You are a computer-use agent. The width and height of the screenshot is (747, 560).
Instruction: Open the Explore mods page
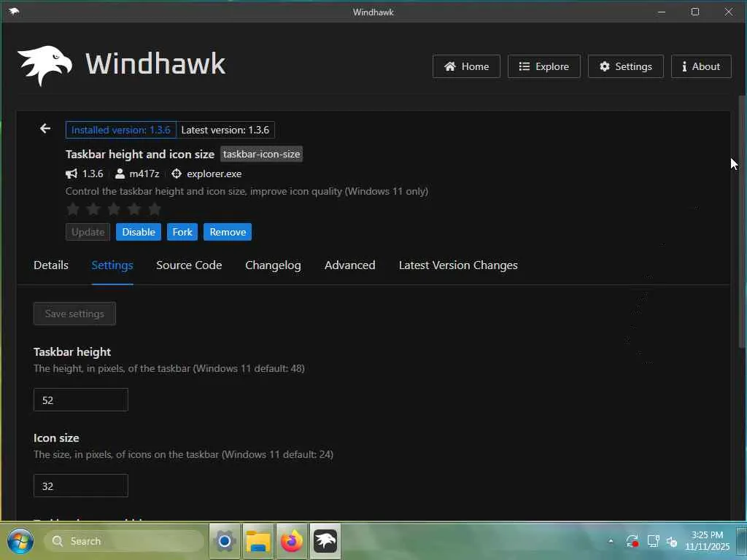click(543, 66)
